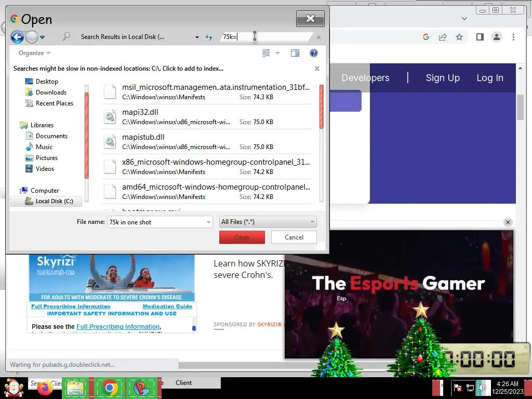Click Sign Up on the website
This screenshot has height=399, width=532.
443,78
